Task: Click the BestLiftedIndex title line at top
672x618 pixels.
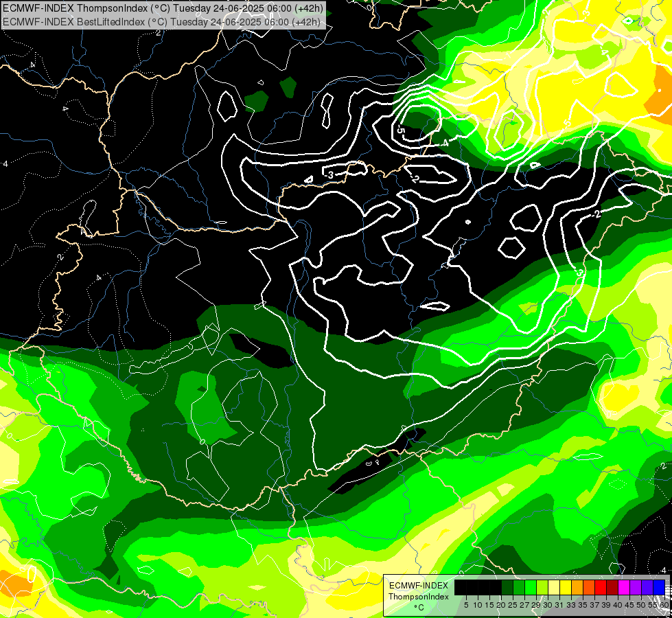Action: click(161, 21)
